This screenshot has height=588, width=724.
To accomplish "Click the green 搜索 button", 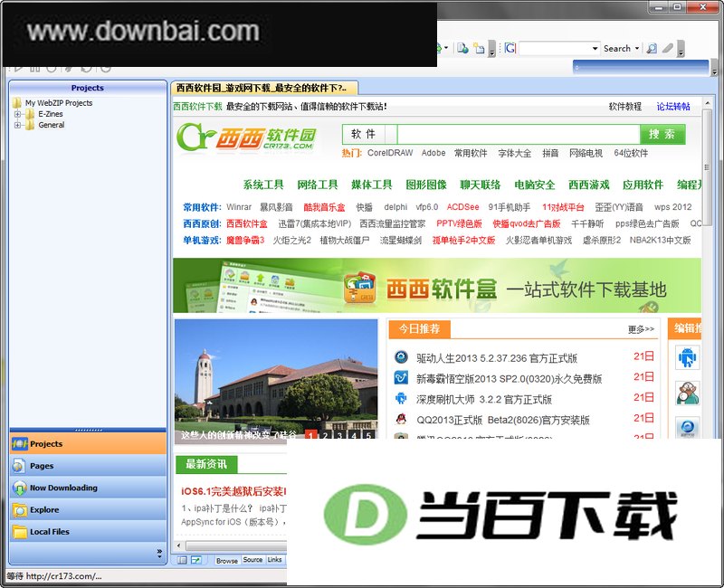I will click(662, 134).
